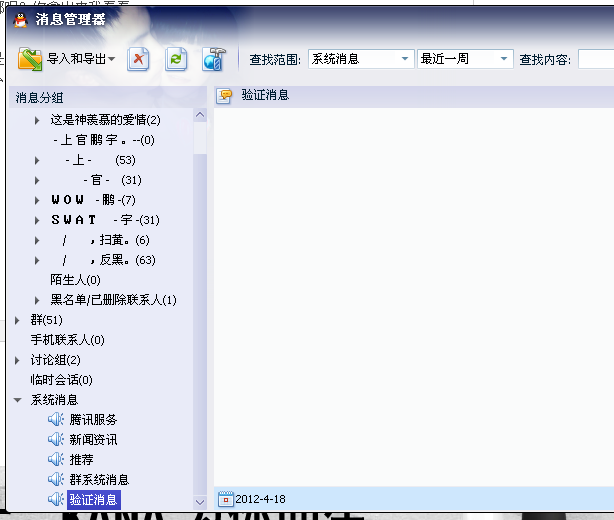614x520 pixels.
Task: Open the hammer and globe tools icon
Action: coord(214,60)
